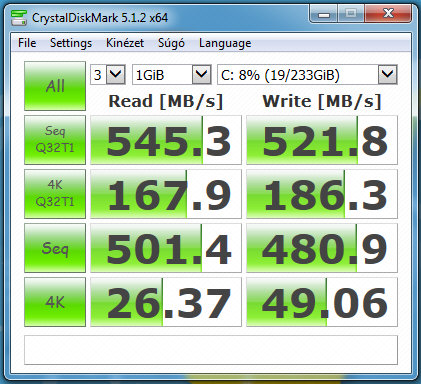Click the Read [MB/s] column header
This screenshot has height=384, width=421.
[166, 101]
